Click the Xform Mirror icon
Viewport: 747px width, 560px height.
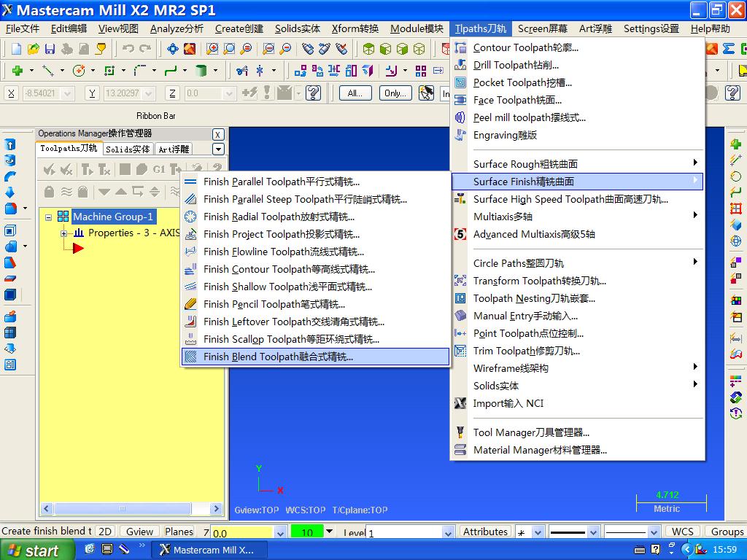[333, 71]
